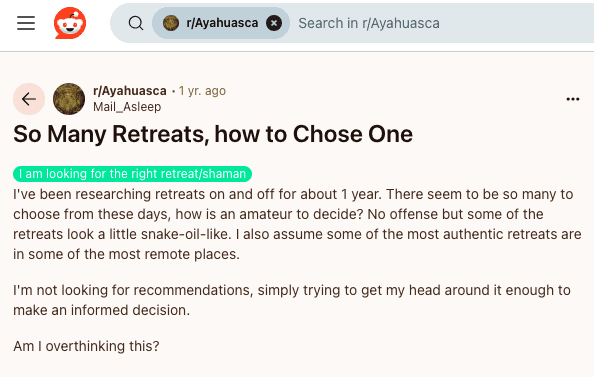Click the magnifying glass search icon

pyautogui.click(x=136, y=23)
